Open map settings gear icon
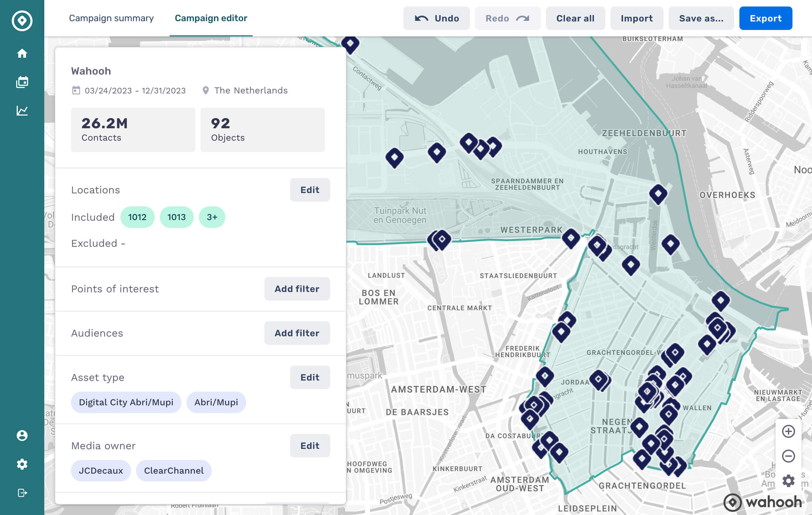This screenshot has width=812, height=515. pos(788,480)
